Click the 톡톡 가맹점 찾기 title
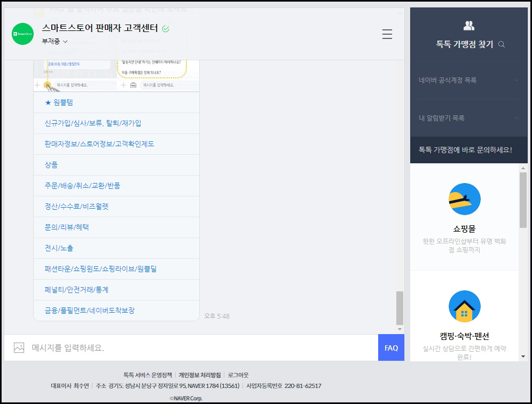The image size is (532, 404). [465, 44]
